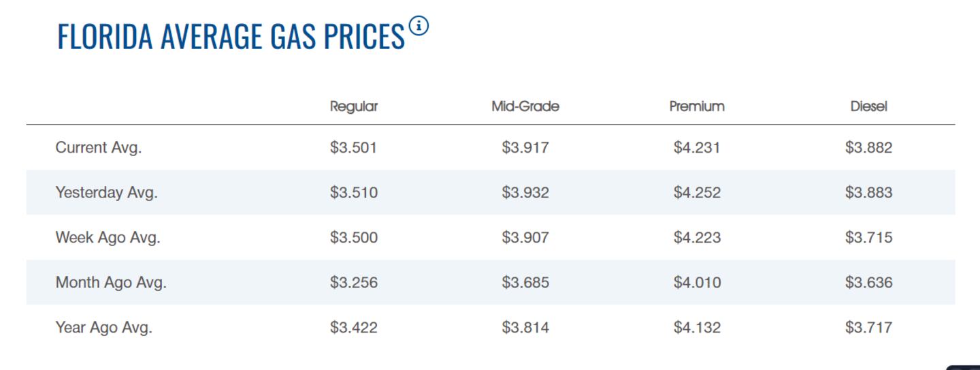
Task: Click the Month Ago Avg. row label
Action: pos(111,283)
